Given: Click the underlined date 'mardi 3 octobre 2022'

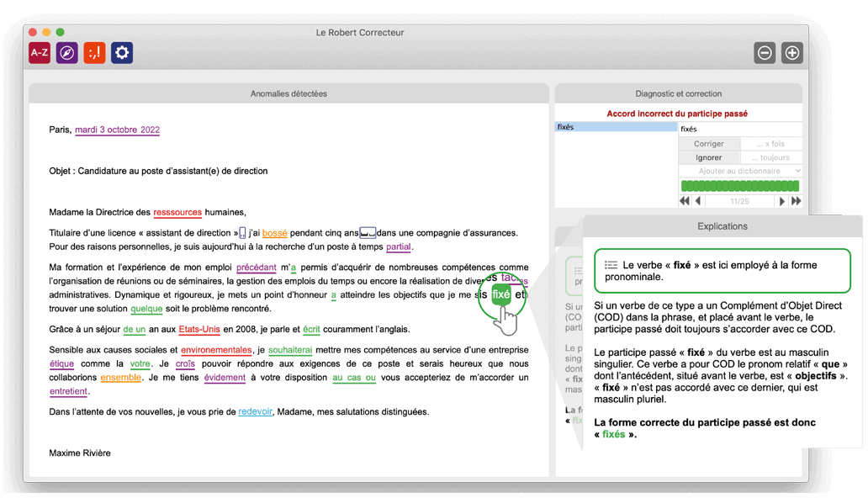Looking at the screenshot, I should [x=118, y=130].
